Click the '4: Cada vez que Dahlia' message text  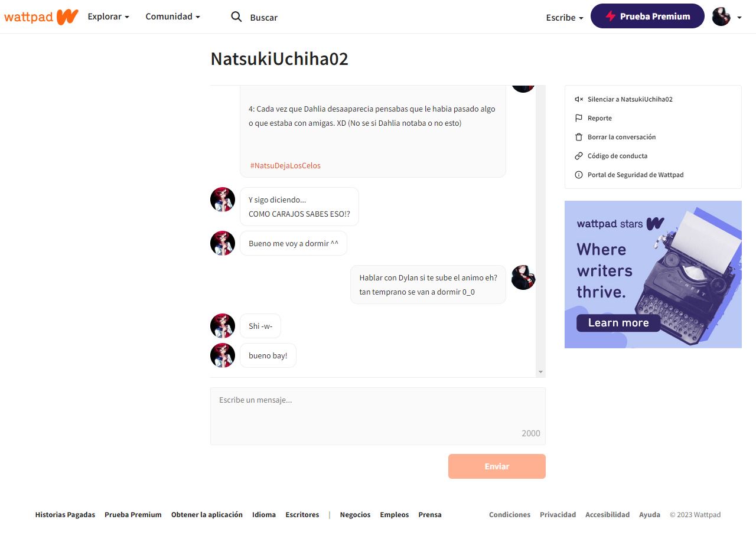click(x=372, y=116)
